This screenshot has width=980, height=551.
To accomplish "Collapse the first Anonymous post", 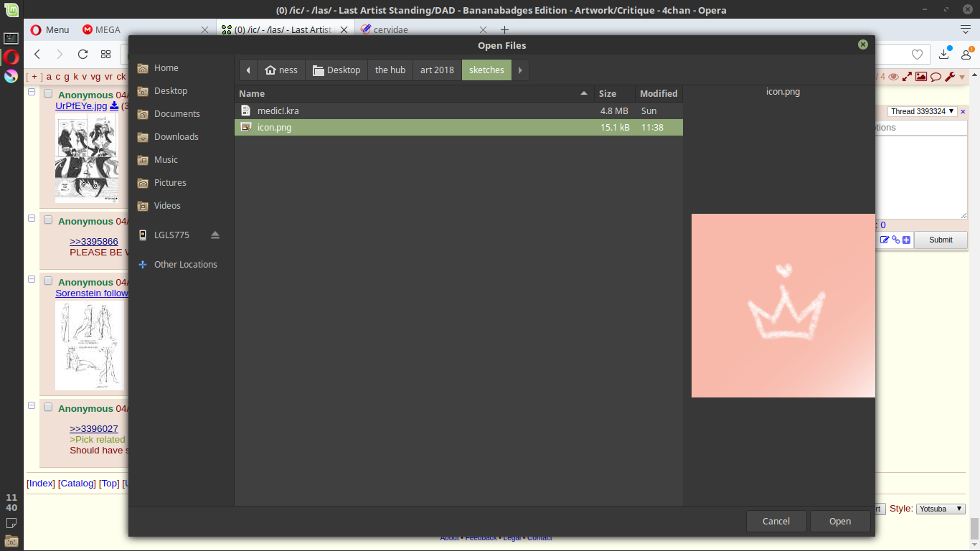I will (x=32, y=93).
